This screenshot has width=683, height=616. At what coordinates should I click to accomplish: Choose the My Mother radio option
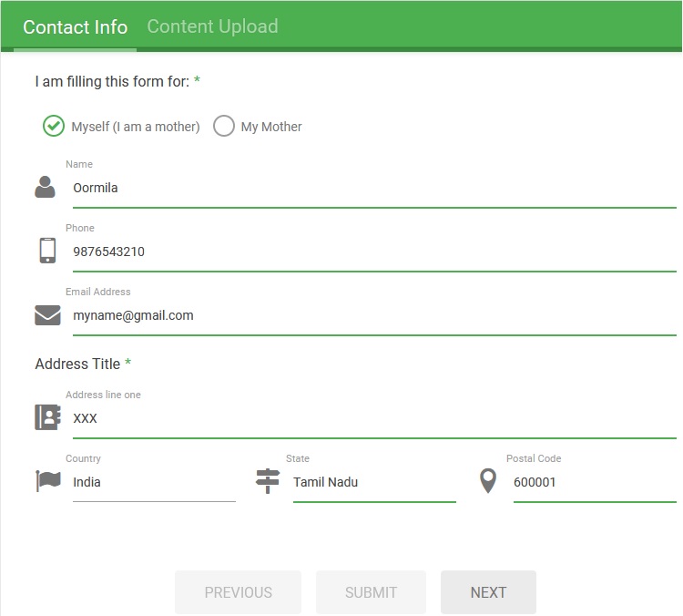[x=224, y=127]
